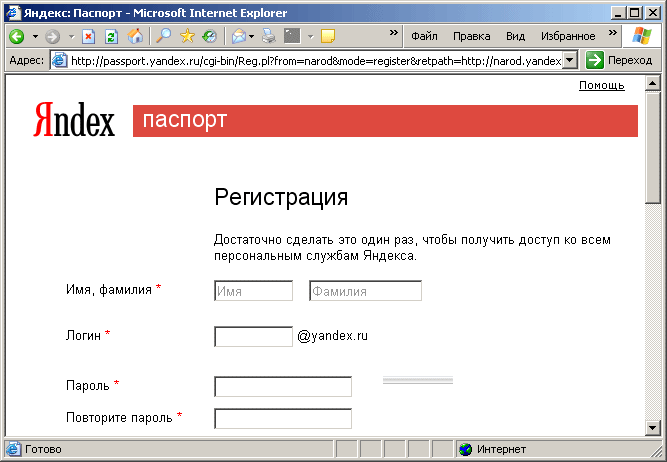Click the Логин label
The height and width of the screenshot is (462, 667).
(x=83, y=336)
